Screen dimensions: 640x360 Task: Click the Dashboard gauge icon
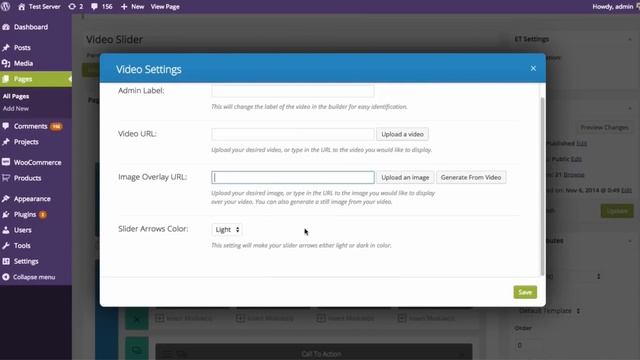tap(6, 27)
